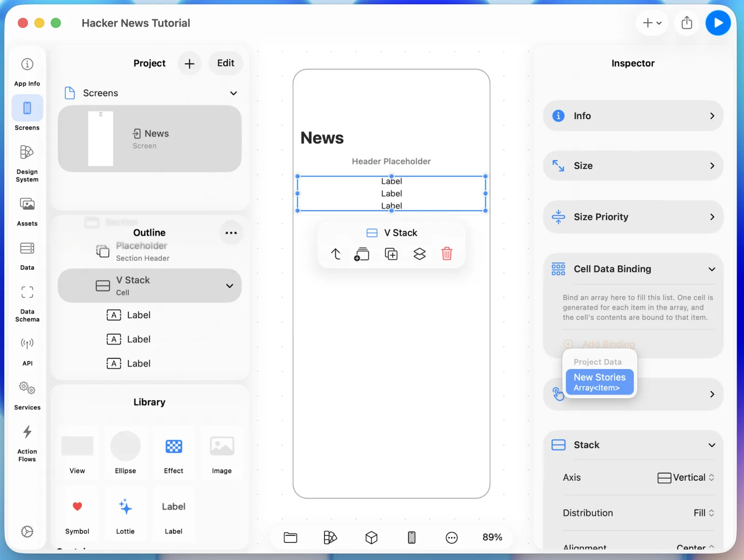The image size is (744, 560).
Task: Collapse the V Stack cell outline item
Action: pyautogui.click(x=230, y=286)
